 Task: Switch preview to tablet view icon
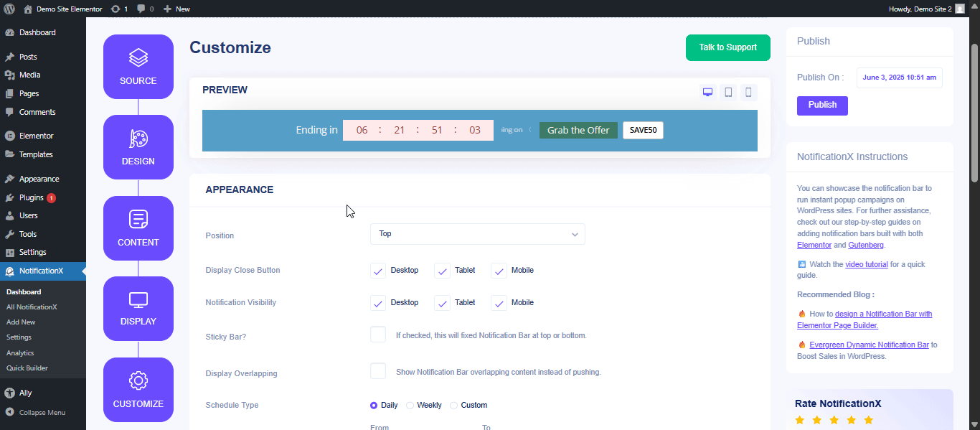[x=728, y=92]
